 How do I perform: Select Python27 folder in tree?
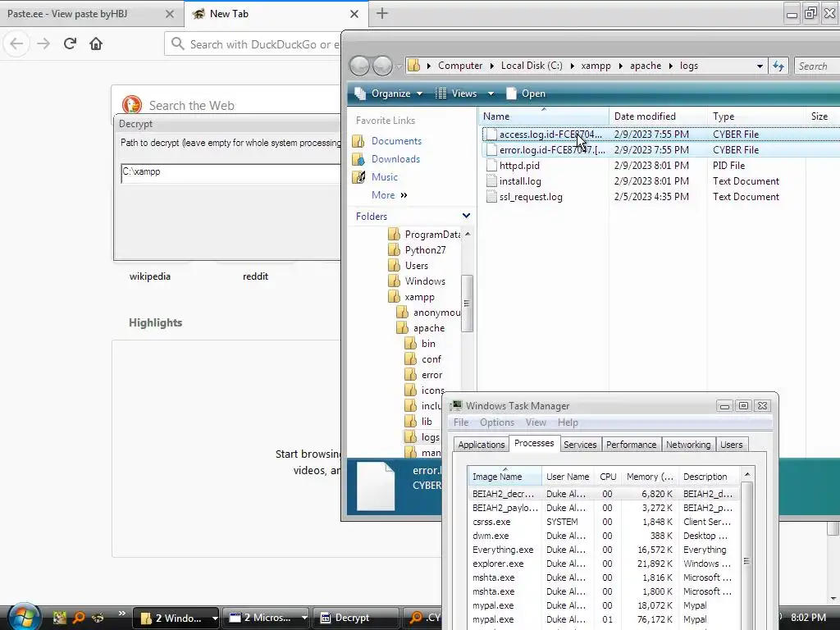425,250
